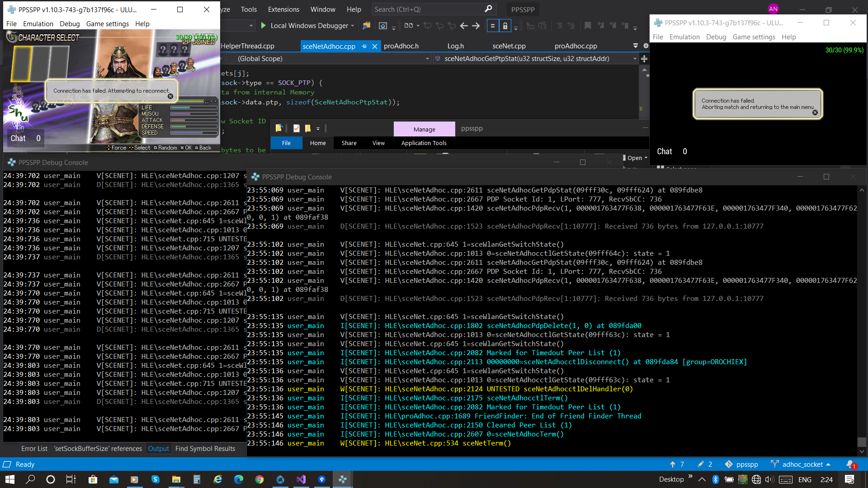Toggle a bookmark using the bookmark toolbar icon

pos(588,26)
